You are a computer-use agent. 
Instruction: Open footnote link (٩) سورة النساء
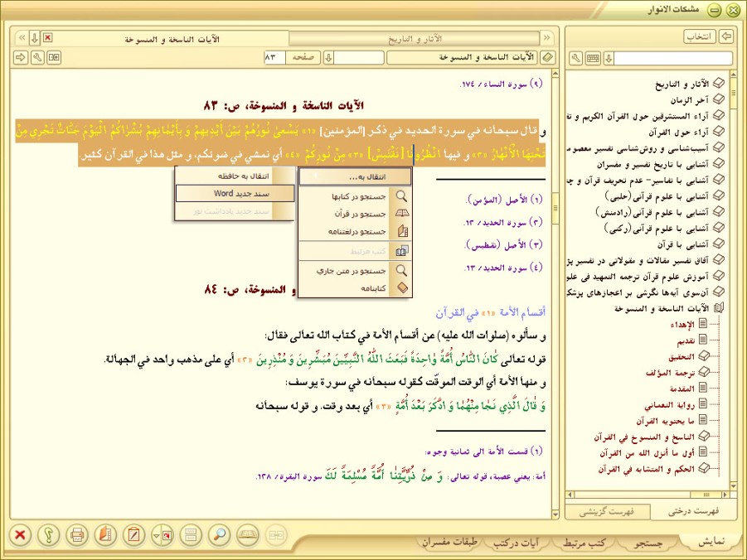pos(501,84)
